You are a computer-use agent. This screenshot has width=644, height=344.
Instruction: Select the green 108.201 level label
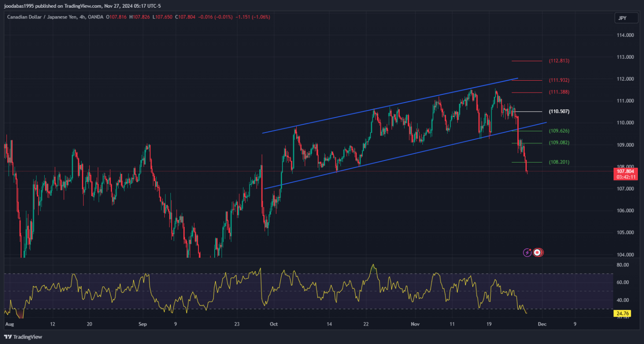point(559,162)
